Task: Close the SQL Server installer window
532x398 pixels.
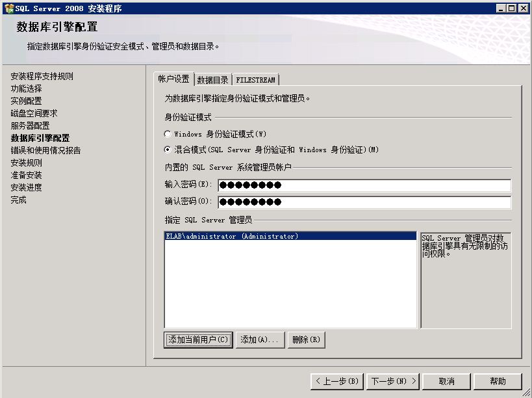Action: (523, 8)
